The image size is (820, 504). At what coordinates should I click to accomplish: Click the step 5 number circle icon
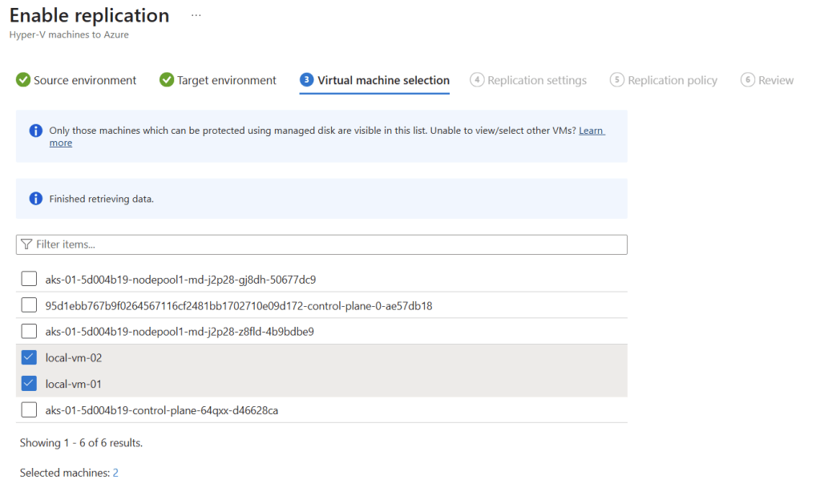pos(616,80)
